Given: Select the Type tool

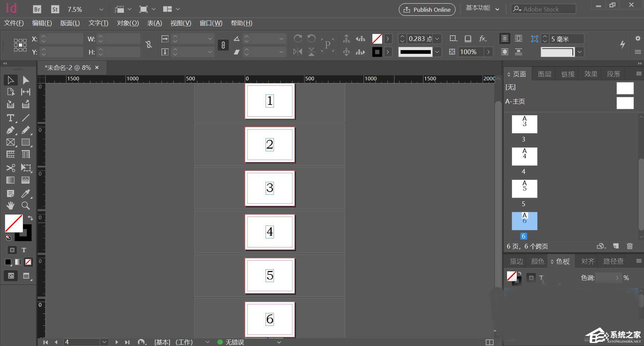Looking at the screenshot, I should [x=10, y=118].
